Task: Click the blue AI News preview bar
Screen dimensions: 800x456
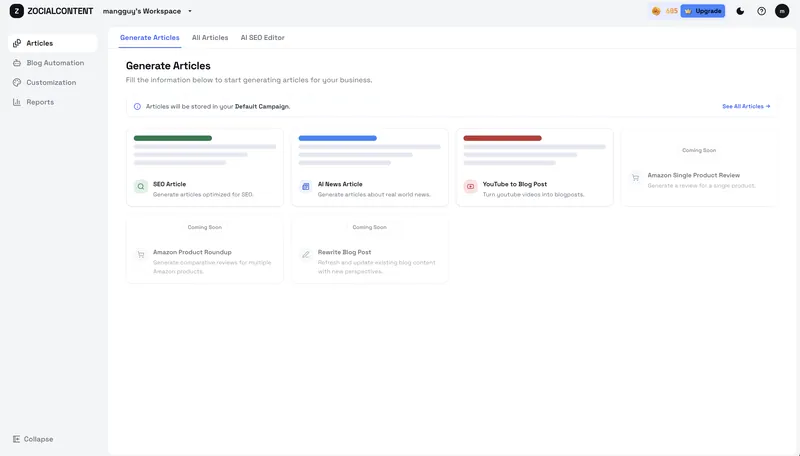Action: 337,138
